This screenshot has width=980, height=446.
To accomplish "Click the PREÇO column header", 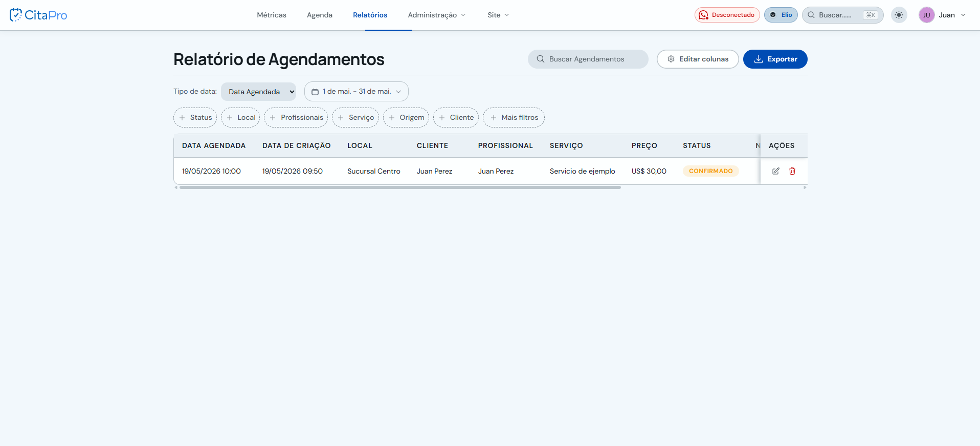I will click(x=644, y=145).
